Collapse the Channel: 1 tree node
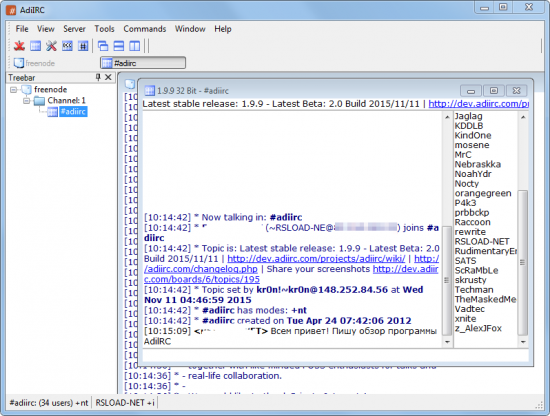550x416 pixels. point(27,101)
